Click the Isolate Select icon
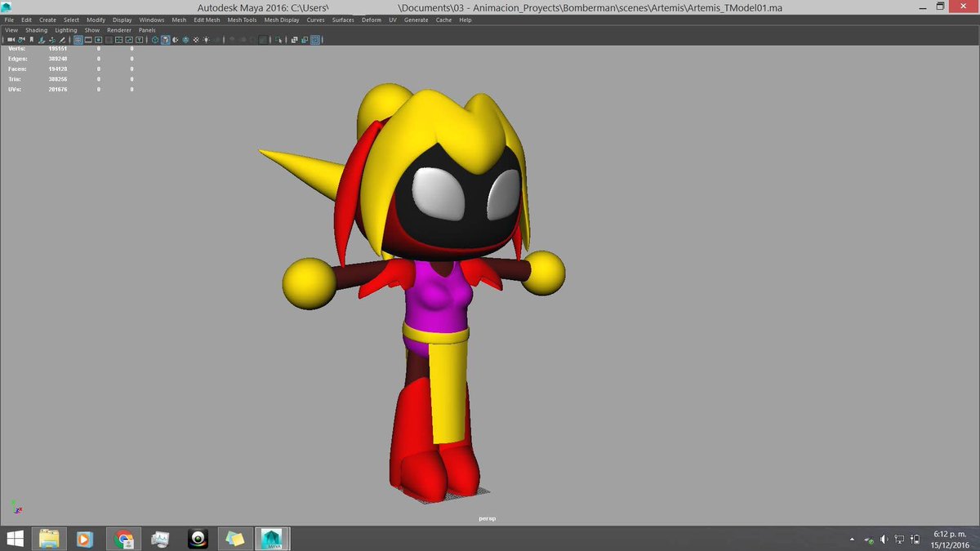 click(278, 39)
